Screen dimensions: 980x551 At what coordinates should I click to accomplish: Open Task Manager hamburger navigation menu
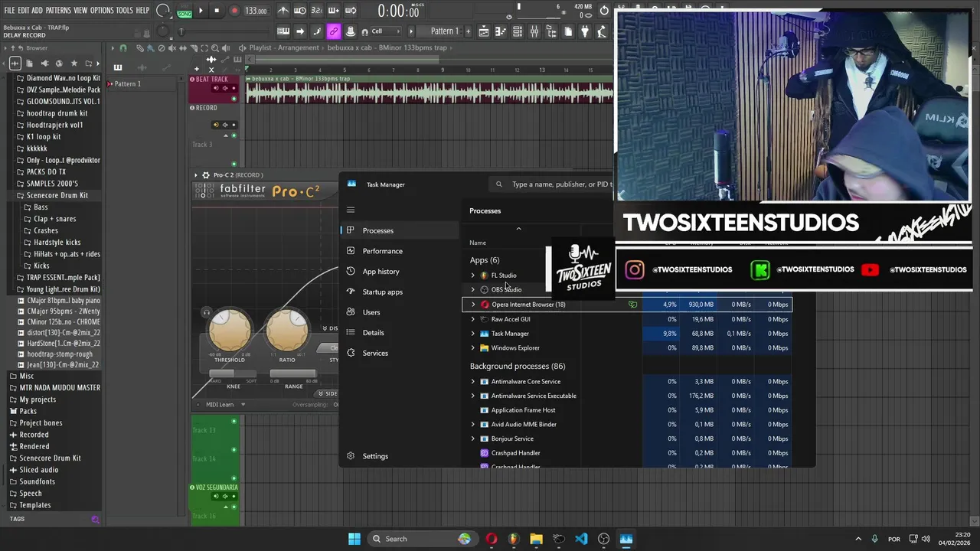[351, 210]
